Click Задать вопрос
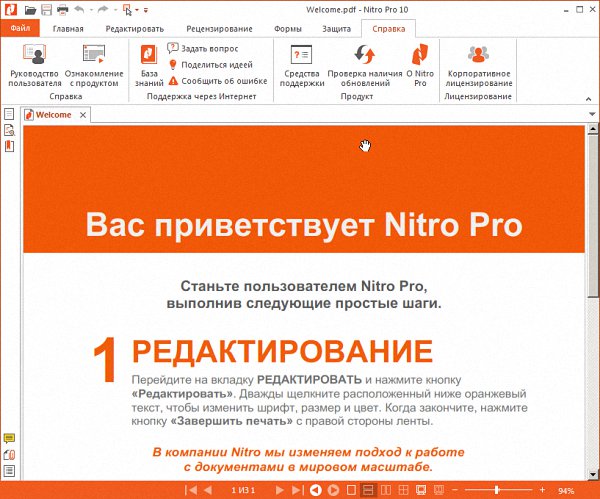Screen dimensions: 600x499 [203, 48]
